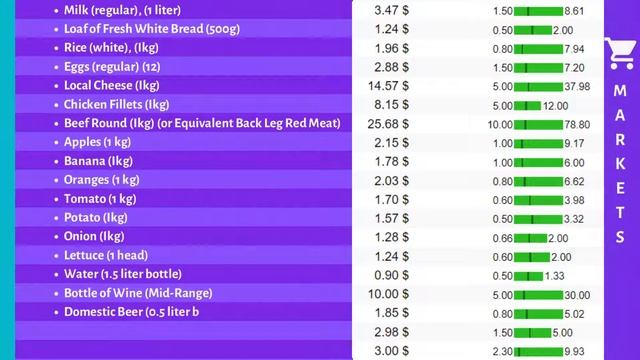
Task: Click the Domestic Beer (0.5 liter b item
Action: coord(131,312)
